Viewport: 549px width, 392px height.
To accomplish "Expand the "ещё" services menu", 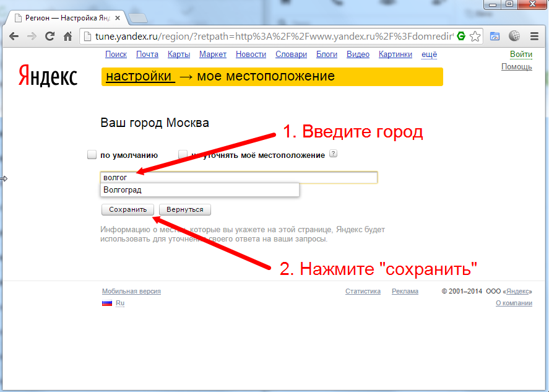I will pos(429,54).
